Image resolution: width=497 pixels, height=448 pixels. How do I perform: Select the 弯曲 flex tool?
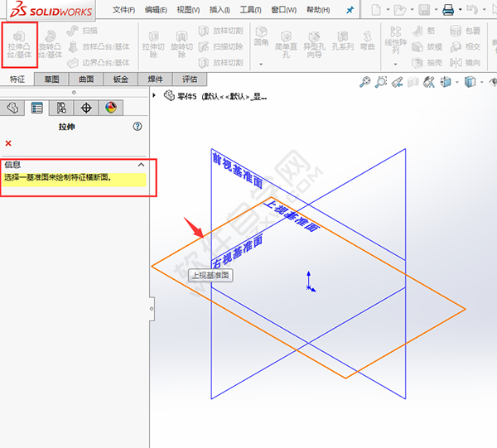tap(367, 41)
